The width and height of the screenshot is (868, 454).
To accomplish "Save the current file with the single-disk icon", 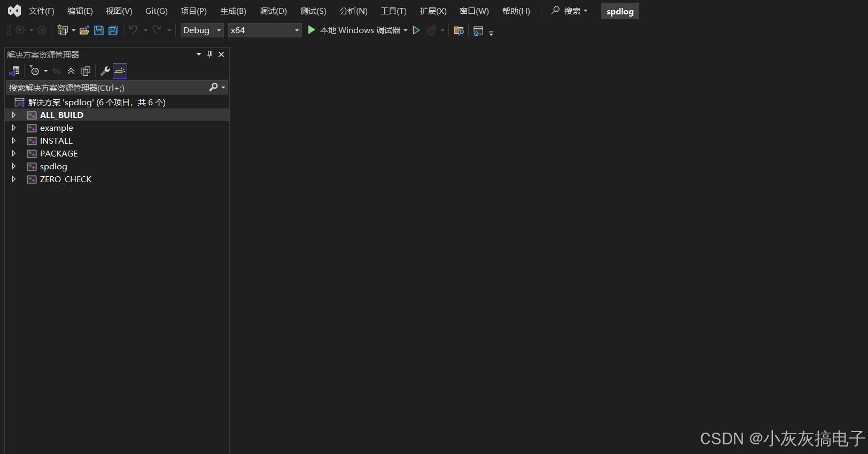I will [99, 30].
